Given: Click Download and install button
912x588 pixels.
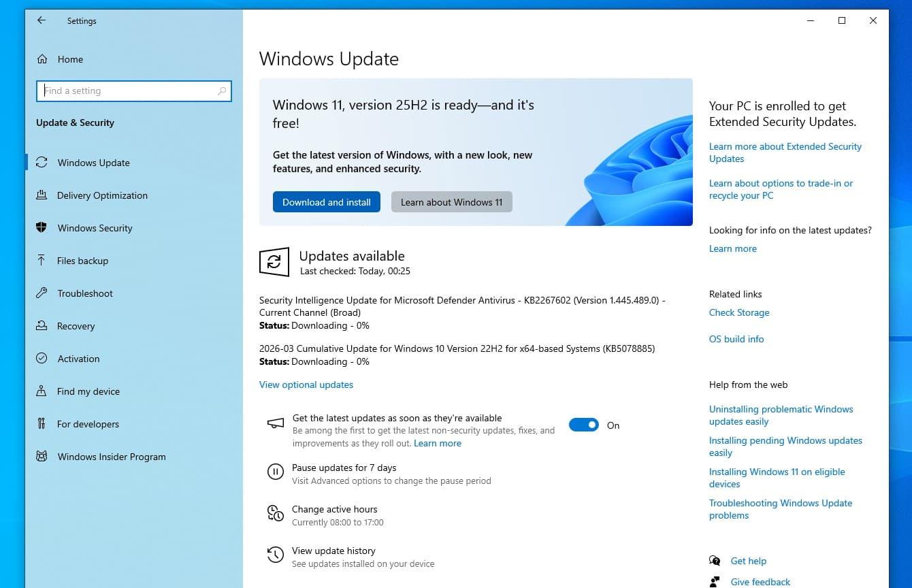Looking at the screenshot, I should tap(327, 202).
